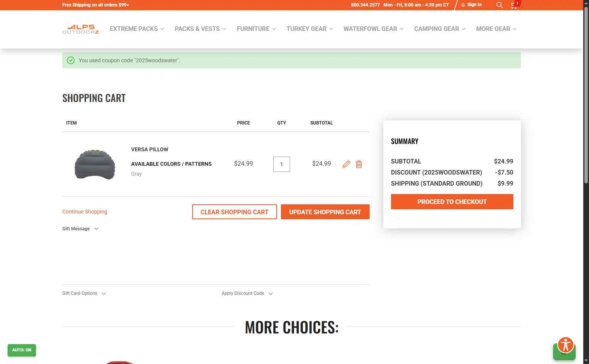This screenshot has width=589, height=364.
Task: Open the search magnifier icon
Action: point(499,5)
